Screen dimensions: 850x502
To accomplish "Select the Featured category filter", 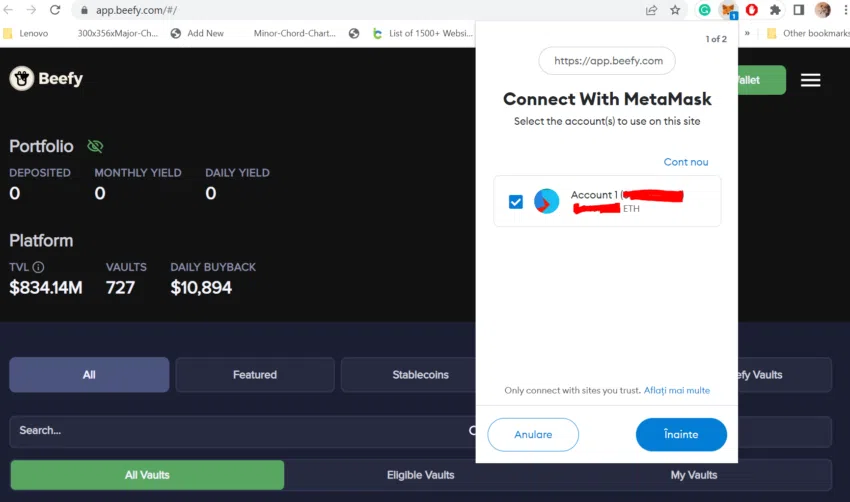I will tap(255, 375).
